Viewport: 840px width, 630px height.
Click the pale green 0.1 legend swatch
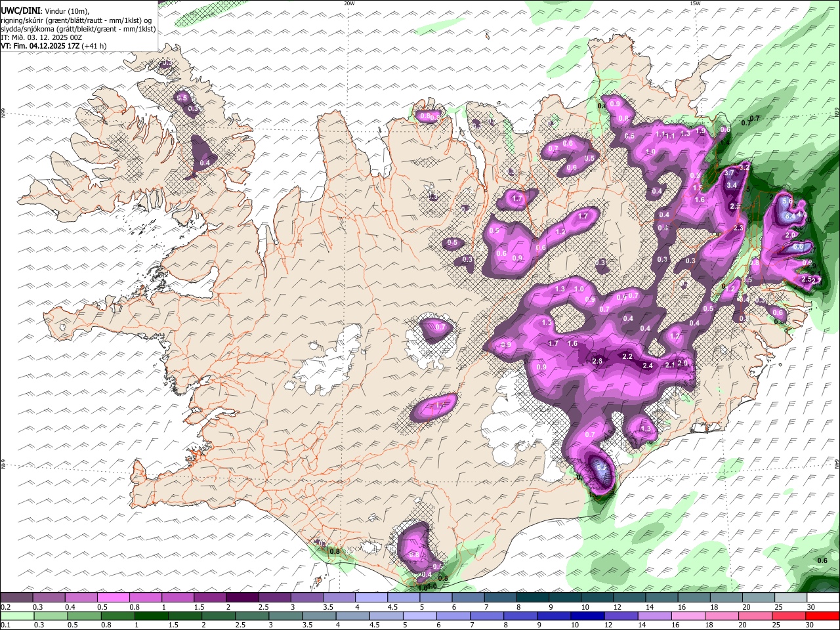pos(18,616)
